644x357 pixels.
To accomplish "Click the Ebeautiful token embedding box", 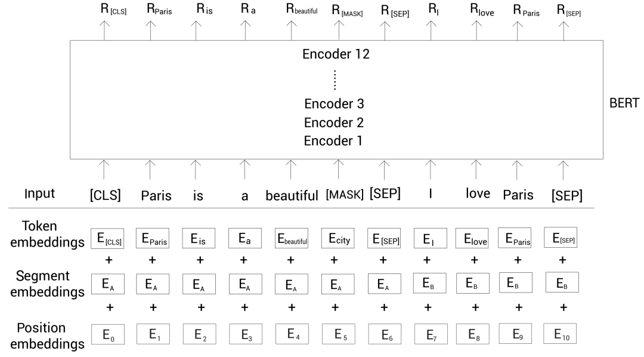I will [x=292, y=240].
